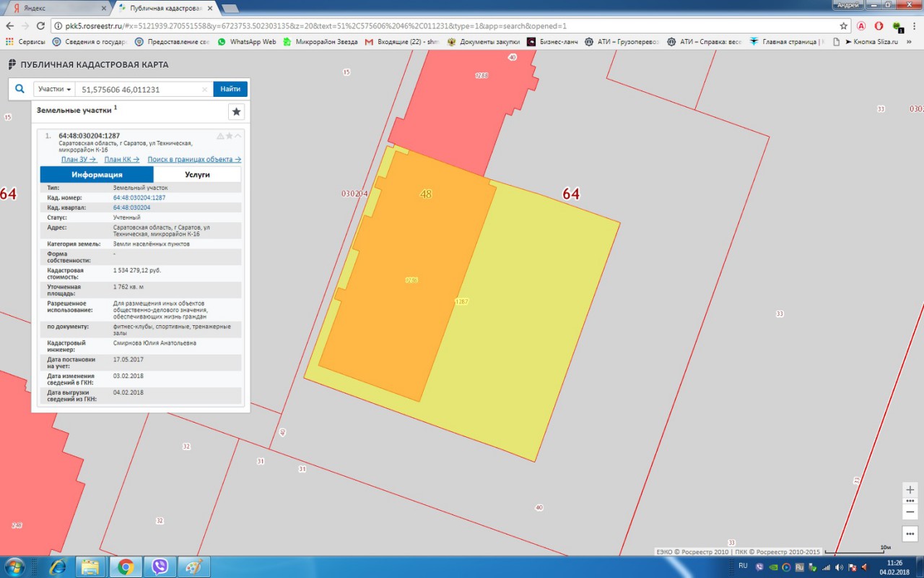Open the Участки search type dropdown

click(x=54, y=89)
